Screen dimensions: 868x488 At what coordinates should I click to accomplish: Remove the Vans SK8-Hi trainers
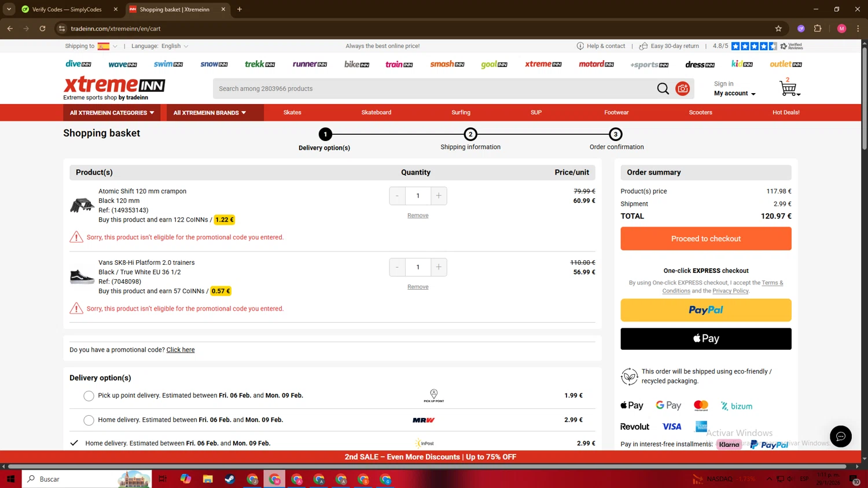pos(418,287)
